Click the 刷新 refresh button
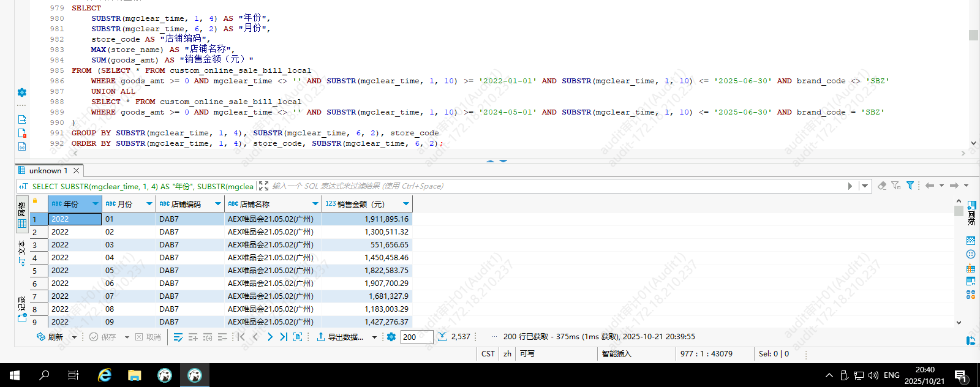 point(50,337)
